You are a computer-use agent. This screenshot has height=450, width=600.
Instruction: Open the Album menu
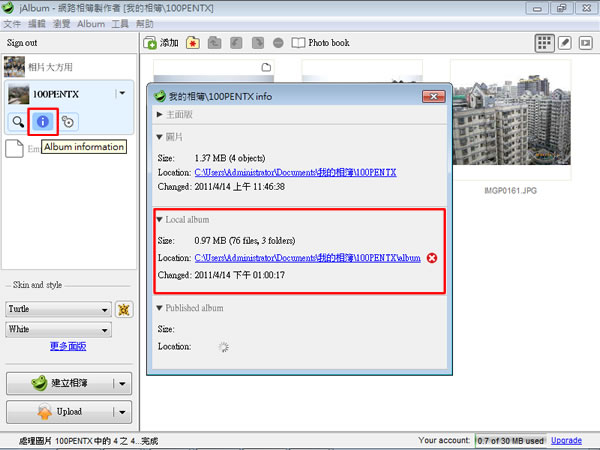[x=91, y=24]
